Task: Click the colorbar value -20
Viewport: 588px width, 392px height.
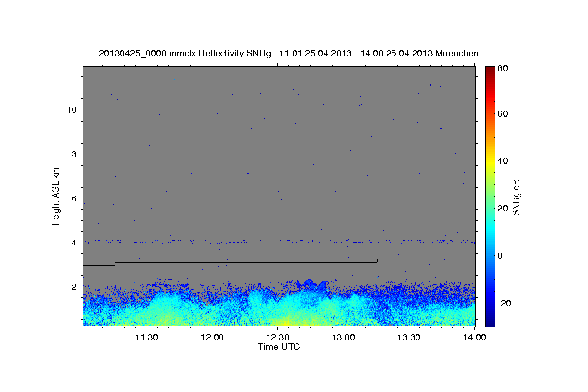Action: [x=505, y=303]
